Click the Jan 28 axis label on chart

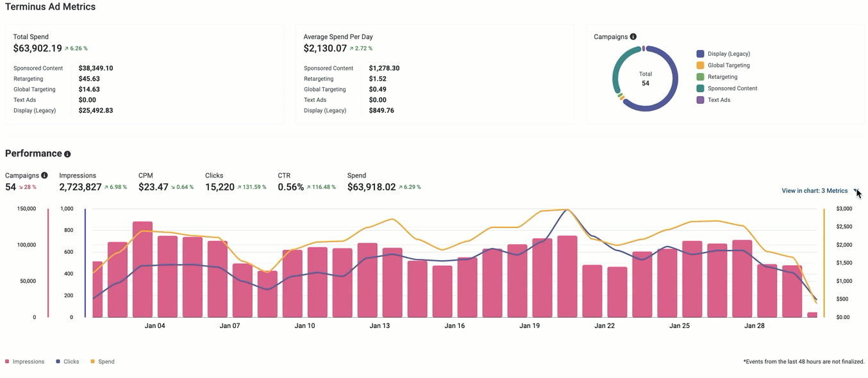pos(754,326)
